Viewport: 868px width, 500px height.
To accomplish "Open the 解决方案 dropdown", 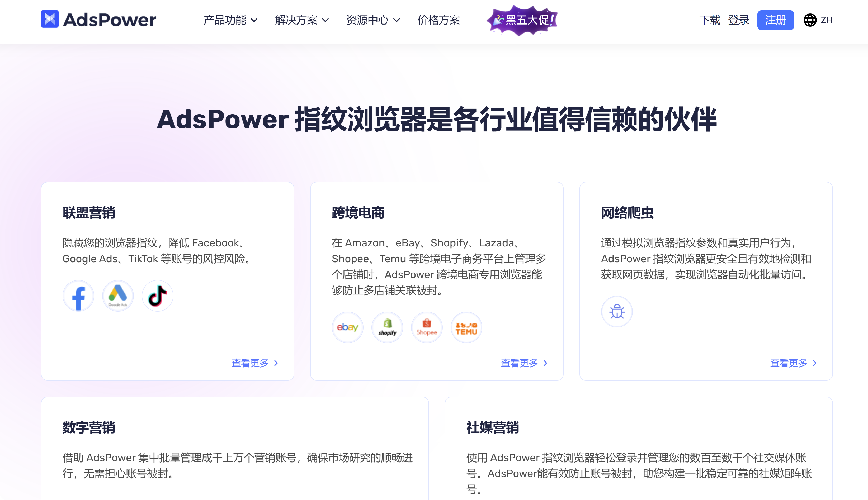I will click(x=301, y=20).
